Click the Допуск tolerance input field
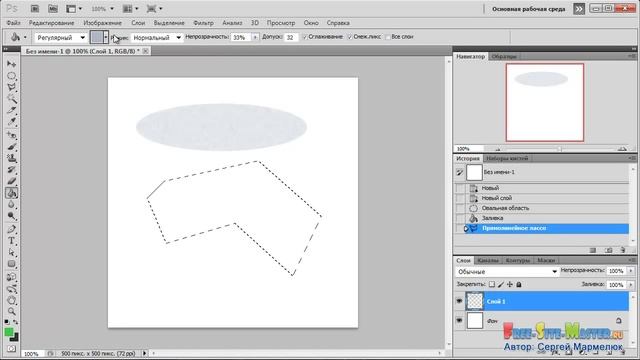 click(x=291, y=37)
